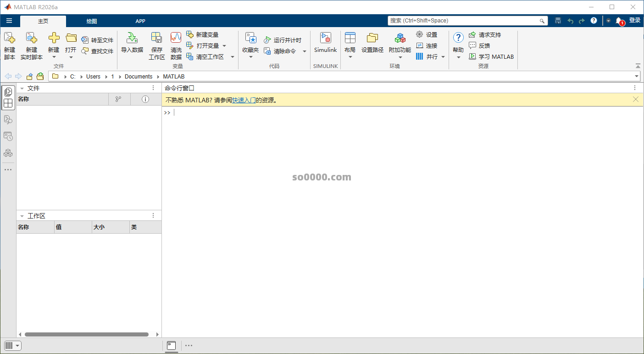The image size is (644, 354).
Task: Click 登录 to sign in
Action: 635,20
